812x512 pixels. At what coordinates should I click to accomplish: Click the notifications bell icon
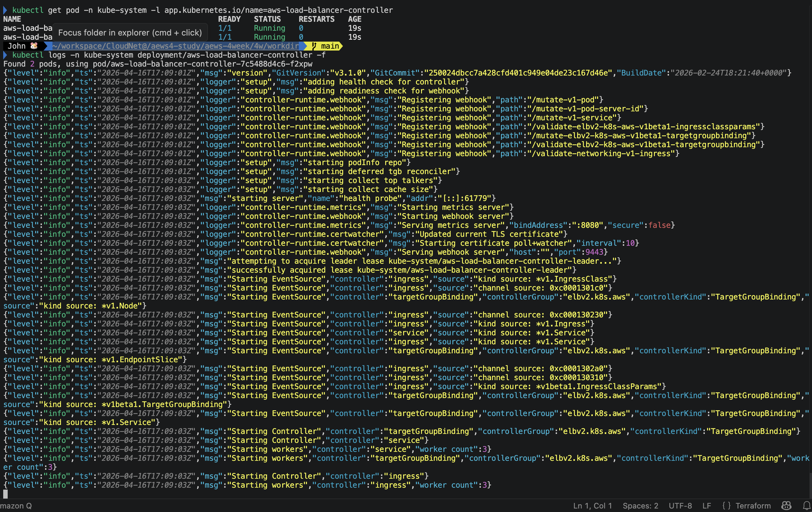(x=806, y=506)
